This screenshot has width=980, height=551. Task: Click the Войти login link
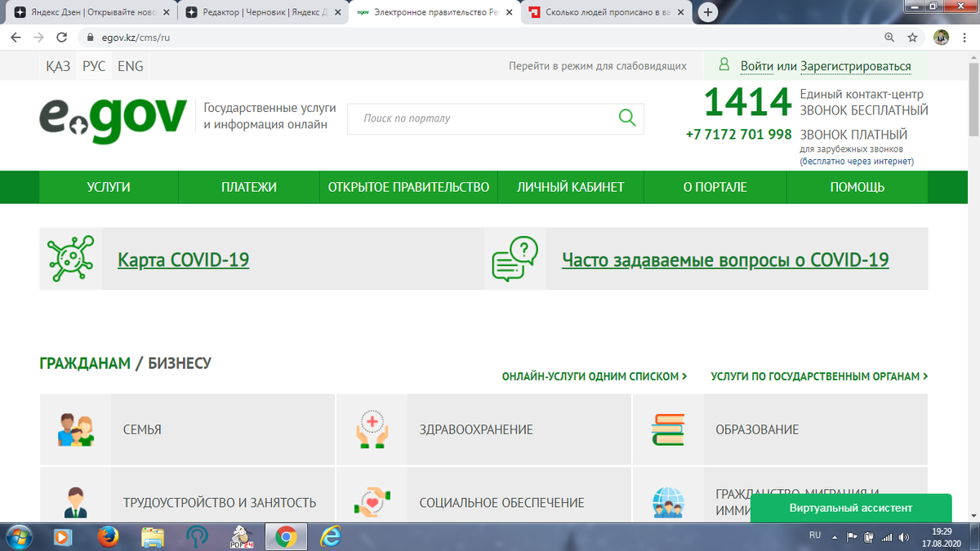point(757,66)
